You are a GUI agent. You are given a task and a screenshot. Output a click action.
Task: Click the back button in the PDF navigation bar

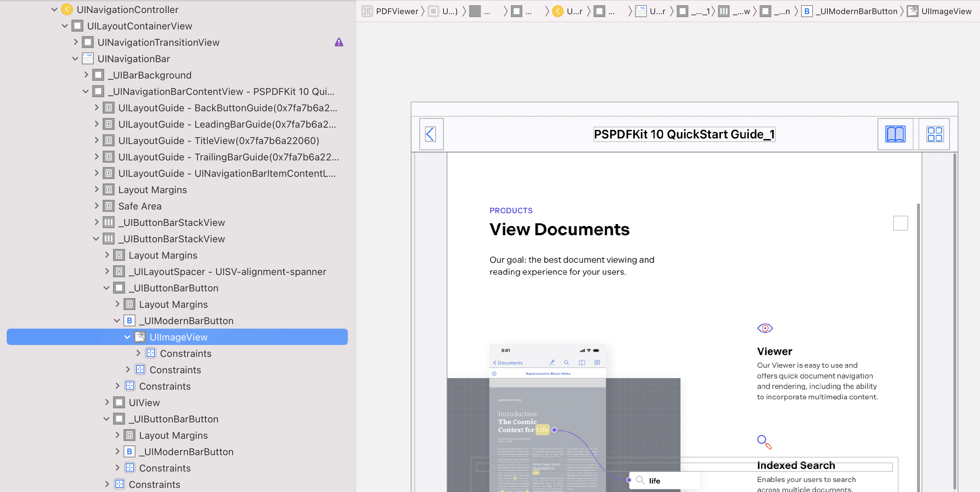tap(431, 134)
